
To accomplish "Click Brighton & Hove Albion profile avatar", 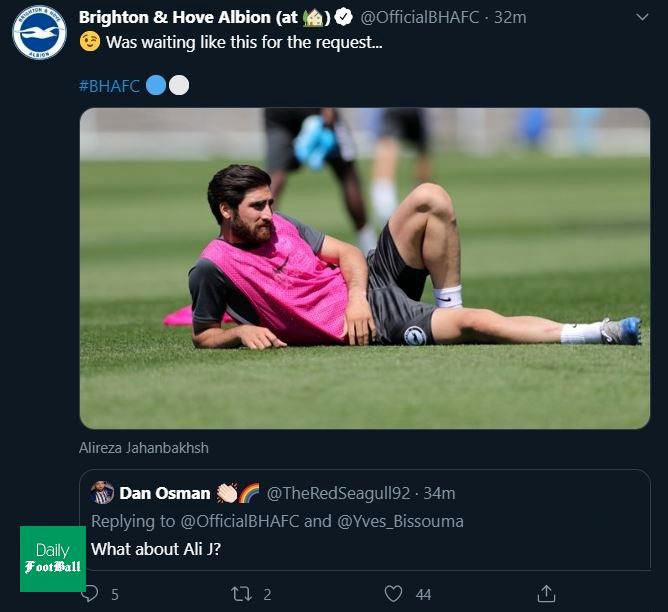I will click(39, 33).
